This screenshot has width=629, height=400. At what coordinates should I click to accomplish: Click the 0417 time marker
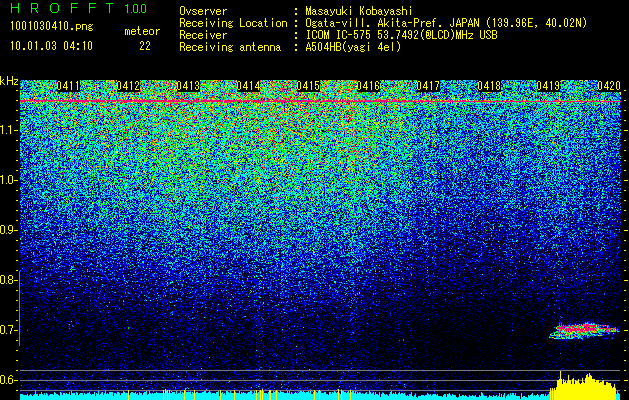pos(428,86)
